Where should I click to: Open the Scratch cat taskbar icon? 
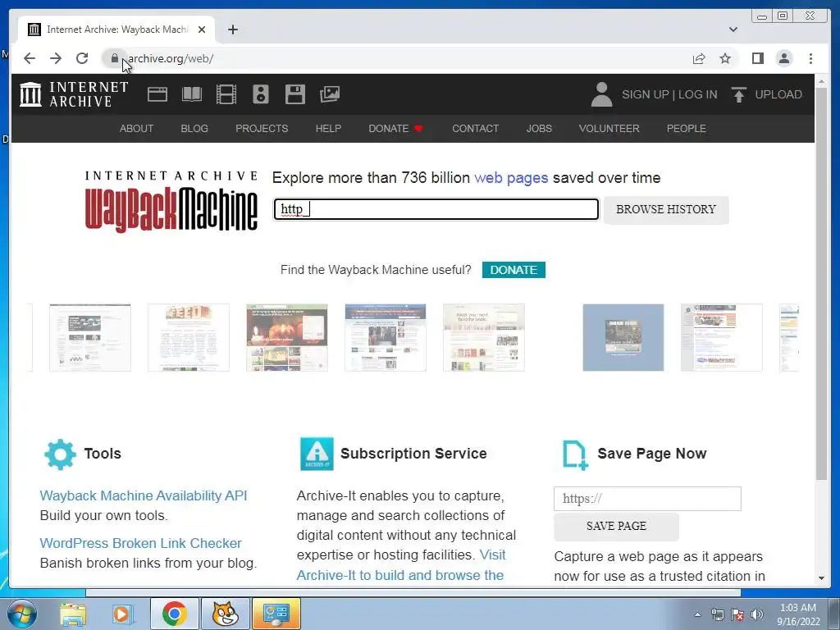(225, 614)
